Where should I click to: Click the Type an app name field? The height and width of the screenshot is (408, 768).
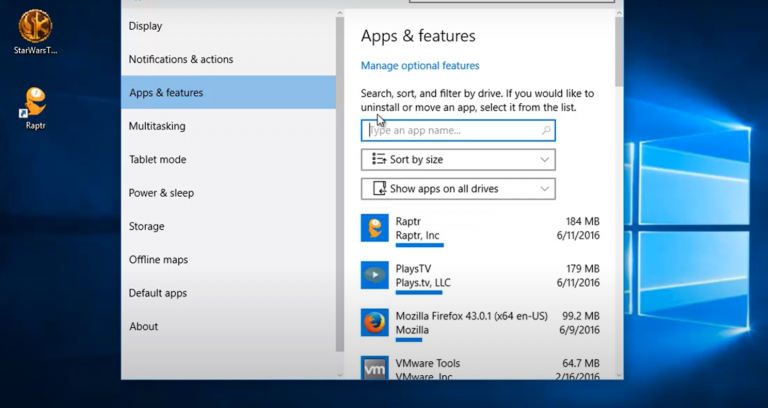(458, 131)
